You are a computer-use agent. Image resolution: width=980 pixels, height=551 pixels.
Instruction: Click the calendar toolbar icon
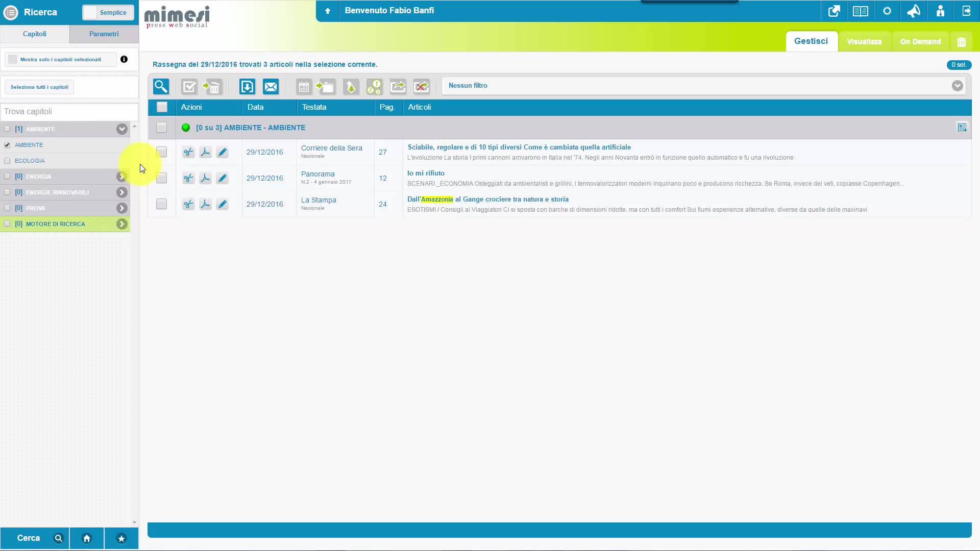tap(304, 87)
